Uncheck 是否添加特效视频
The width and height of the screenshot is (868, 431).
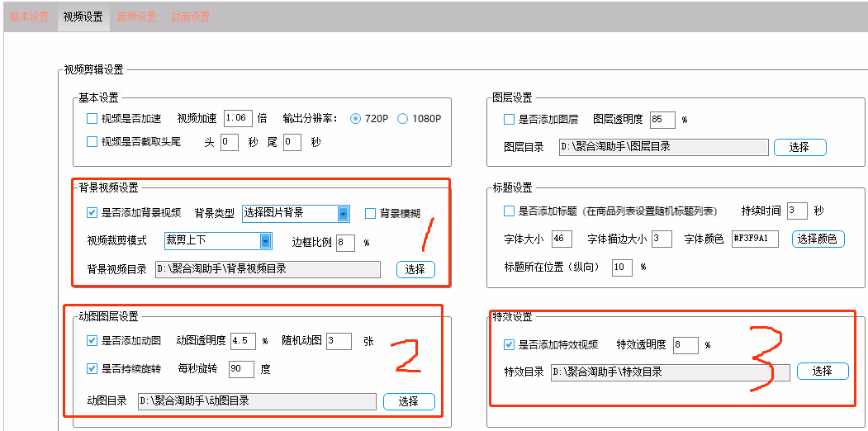[509, 345]
